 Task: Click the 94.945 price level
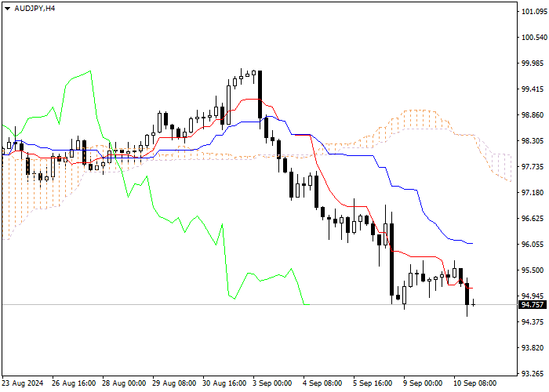(534, 296)
